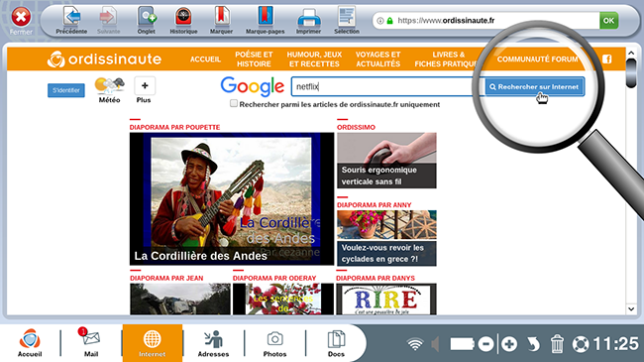Open Adresses contacts app
Screen dimensions: 644x362
tap(213, 343)
